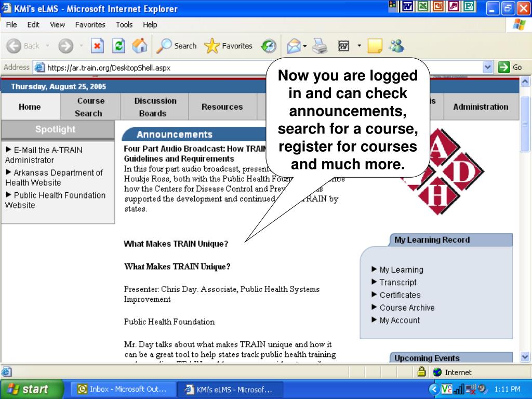
Task: Expand the Forward button history dropdown arrow
Action: pos(81,46)
